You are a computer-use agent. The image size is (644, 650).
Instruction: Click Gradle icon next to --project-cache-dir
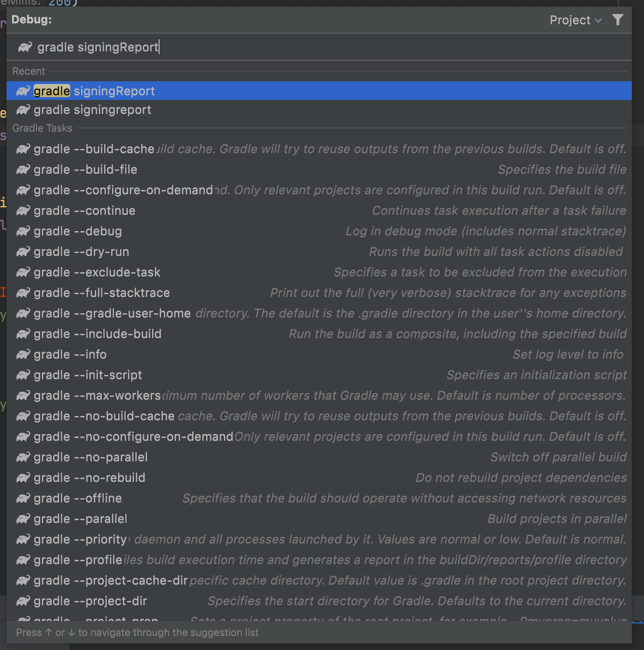point(23,580)
